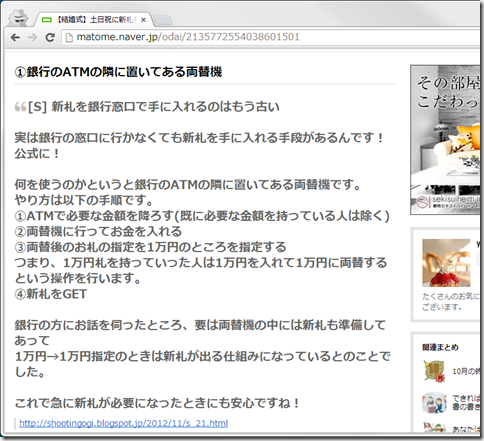Click the line ③両替後のお札の指定を1万円のところを指定する

150,247
